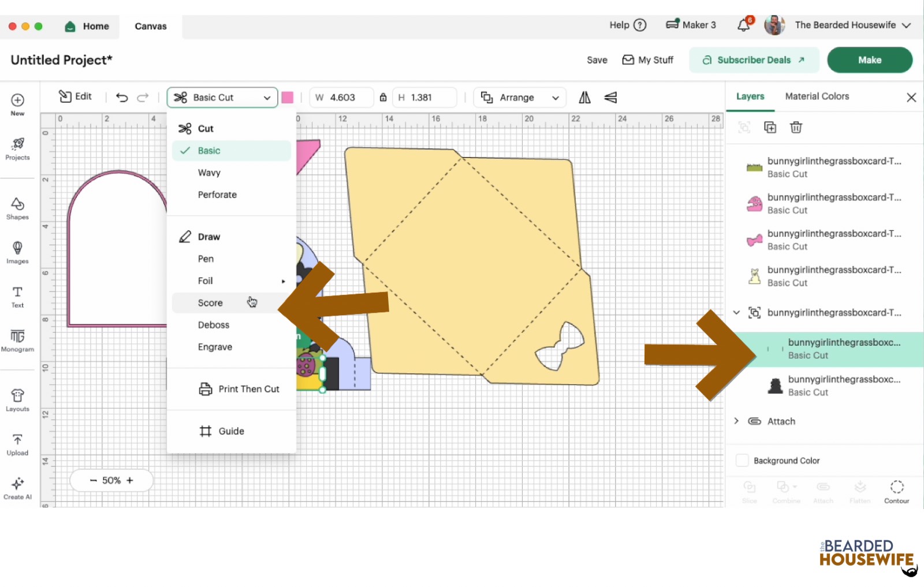
Task: Flip the object horizontally icon
Action: 584,98
